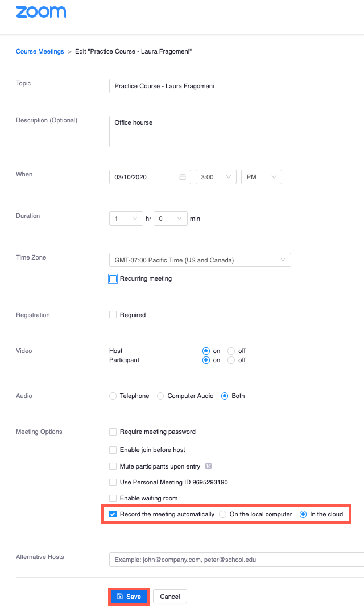Click the Save button

tap(129, 597)
